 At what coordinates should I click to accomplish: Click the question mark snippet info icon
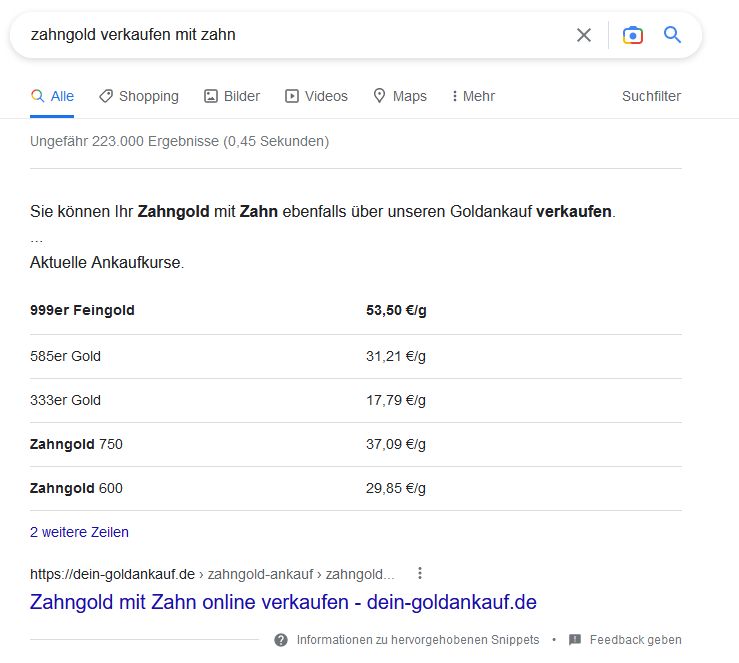(281, 640)
